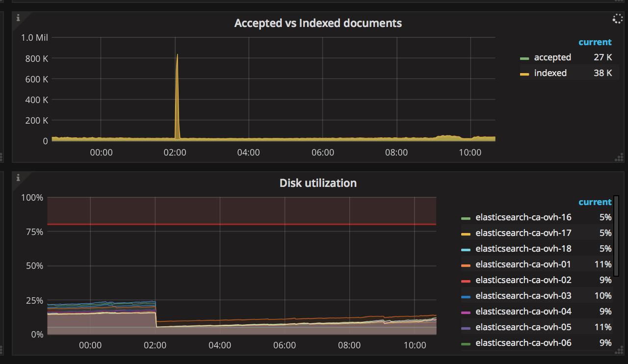The width and height of the screenshot is (628, 364).
Task: Click the 1.0 Mil y-axis label
Action: tap(34, 37)
